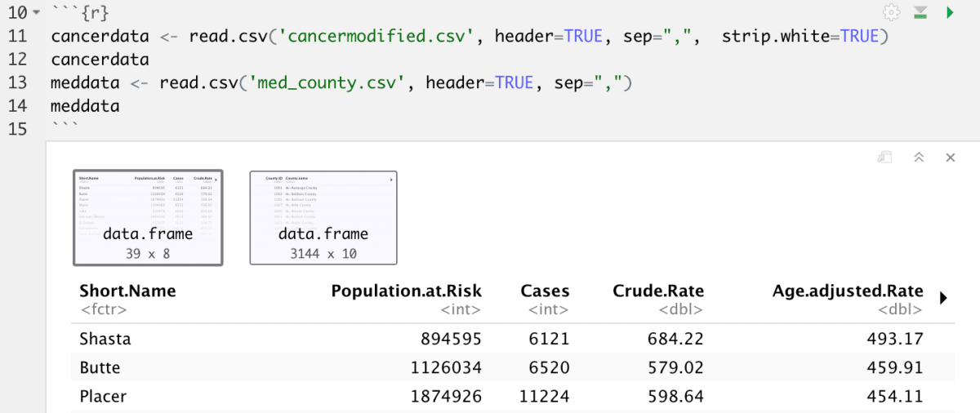The image size is (980, 413).
Task: Select the Shasta row name
Action: pyautogui.click(x=104, y=338)
